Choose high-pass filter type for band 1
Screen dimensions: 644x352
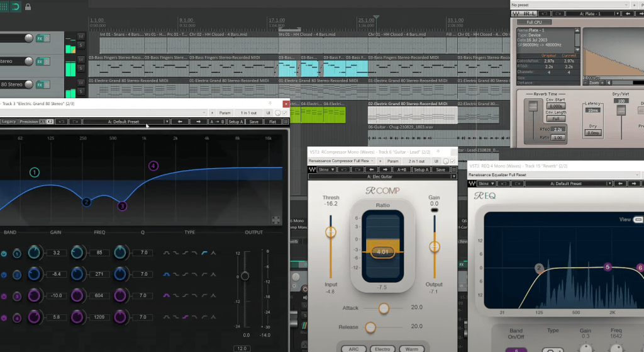[x=204, y=253]
